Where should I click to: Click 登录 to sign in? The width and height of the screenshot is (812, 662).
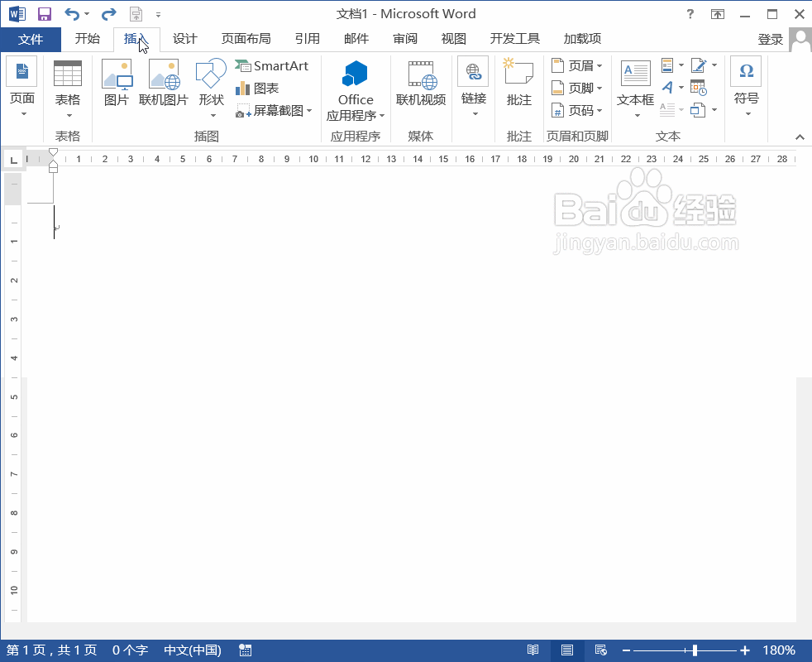pos(770,40)
